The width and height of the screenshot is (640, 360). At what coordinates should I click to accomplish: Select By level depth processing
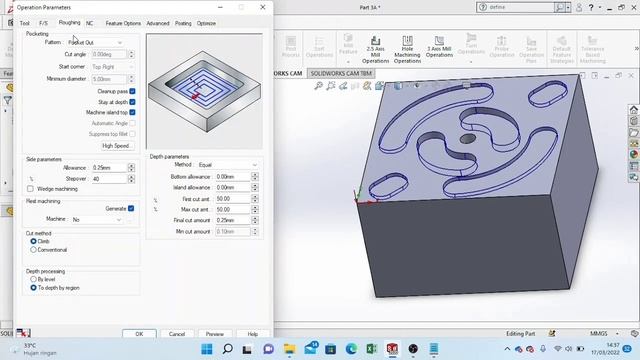pos(33,279)
